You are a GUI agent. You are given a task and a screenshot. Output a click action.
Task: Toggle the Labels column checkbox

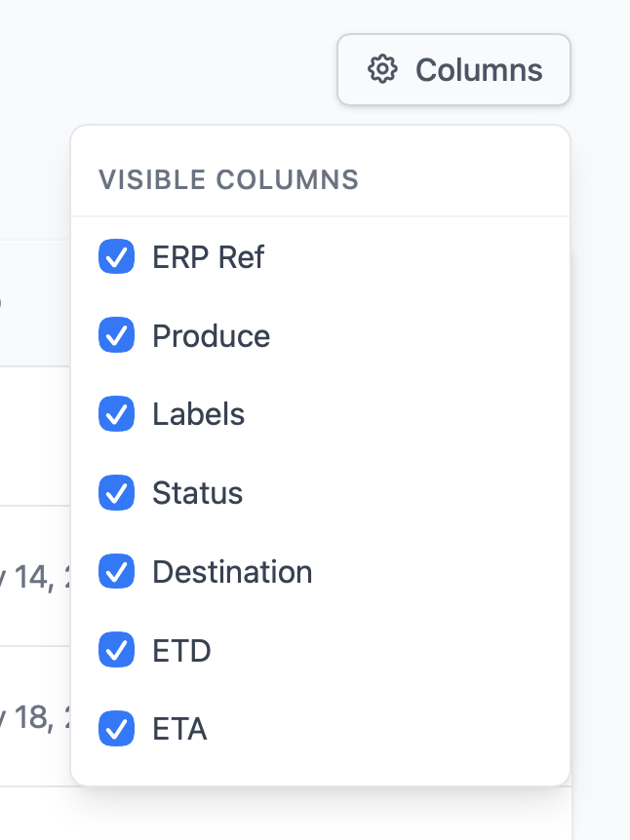(116, 414)
